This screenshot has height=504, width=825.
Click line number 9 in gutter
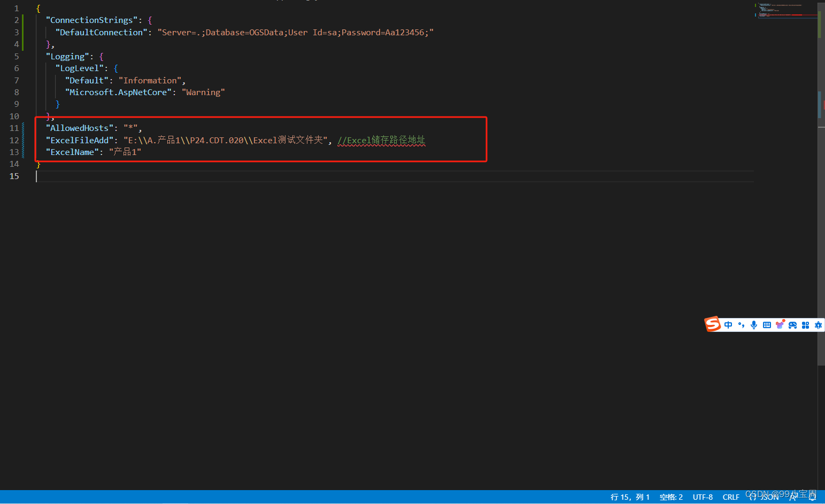pyautogui.click(x=17, y=104)
